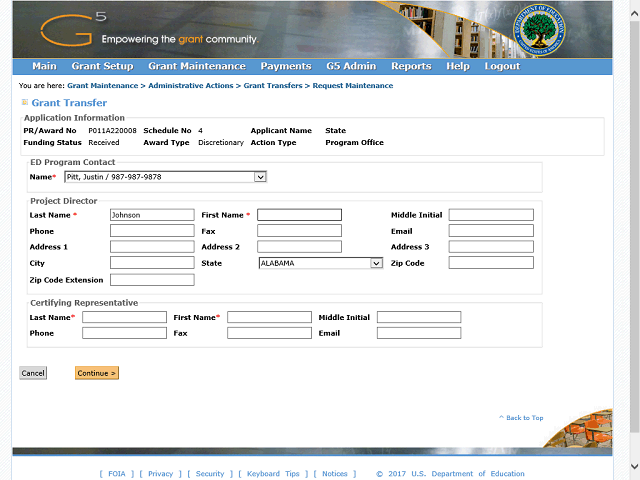
Task: Follow the Back to Top link
Action: pyautogui.click(x=522, y=418)
